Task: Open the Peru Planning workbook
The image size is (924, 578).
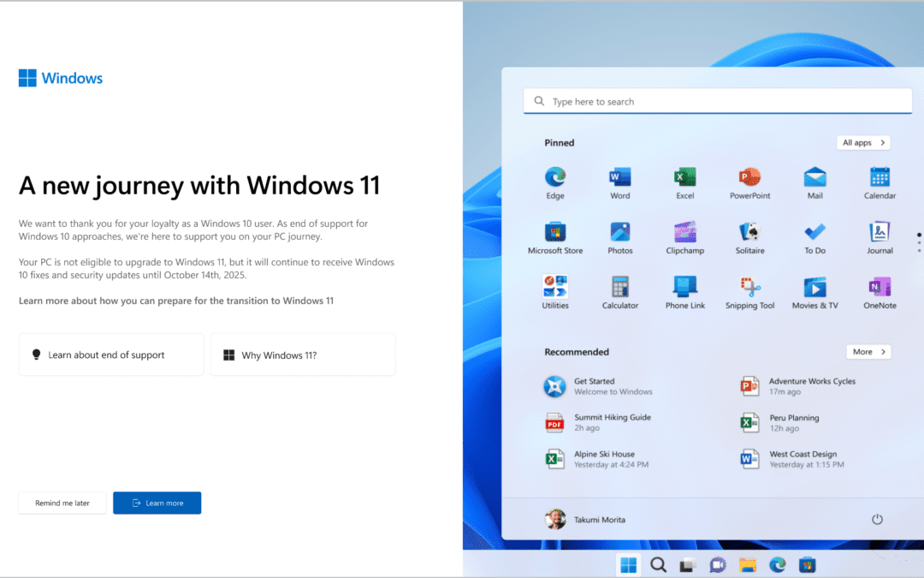Action: 779,423
